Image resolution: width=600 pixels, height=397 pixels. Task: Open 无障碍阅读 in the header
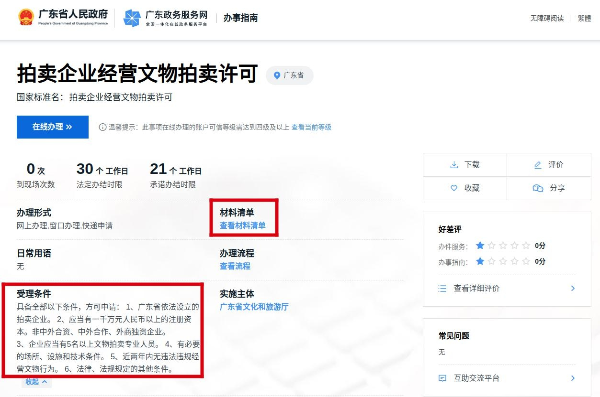pyautogui.click(x=547, y=18)
